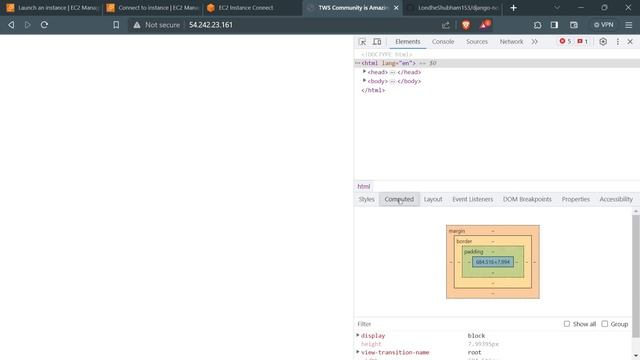Expand the view-transition-name property
The height and width of the screenshot is (360, 640).
click(358, 352)
